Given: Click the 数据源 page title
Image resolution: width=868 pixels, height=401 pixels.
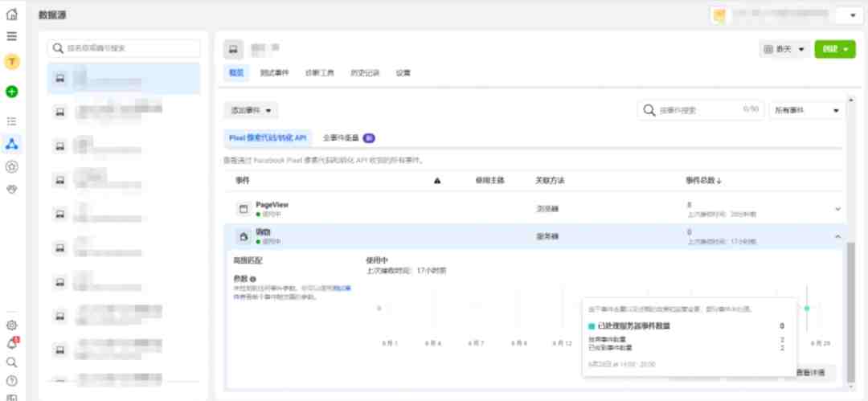Looking at the screenshot, I should 52,15.
